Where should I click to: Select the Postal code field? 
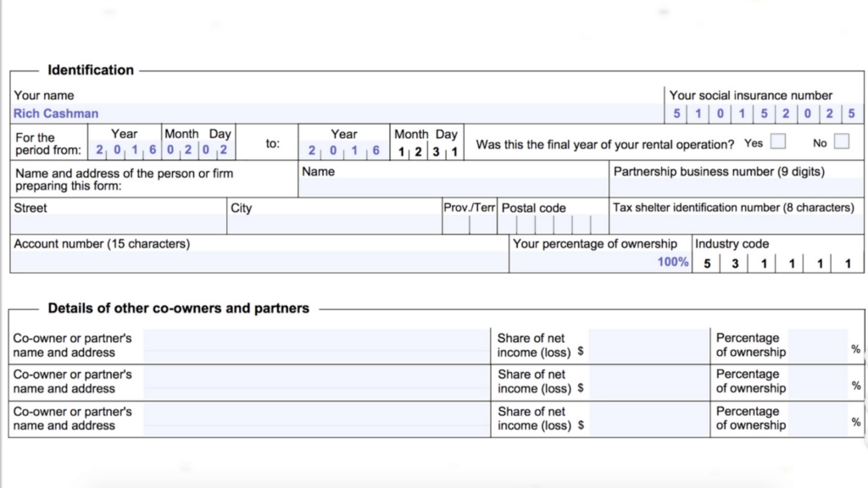click(553, 225)
